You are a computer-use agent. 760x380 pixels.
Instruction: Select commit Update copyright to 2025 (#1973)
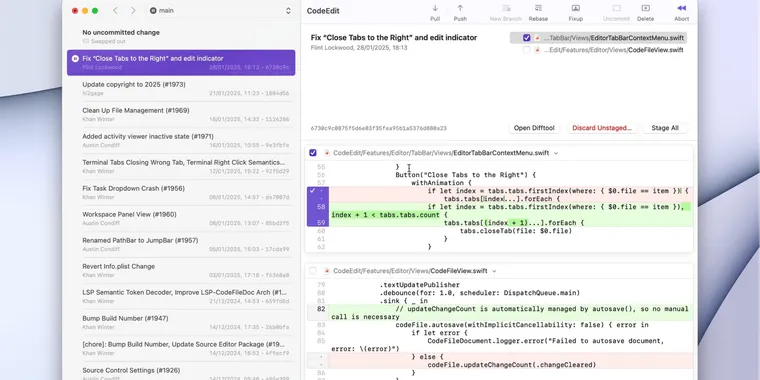pos(181,88)
